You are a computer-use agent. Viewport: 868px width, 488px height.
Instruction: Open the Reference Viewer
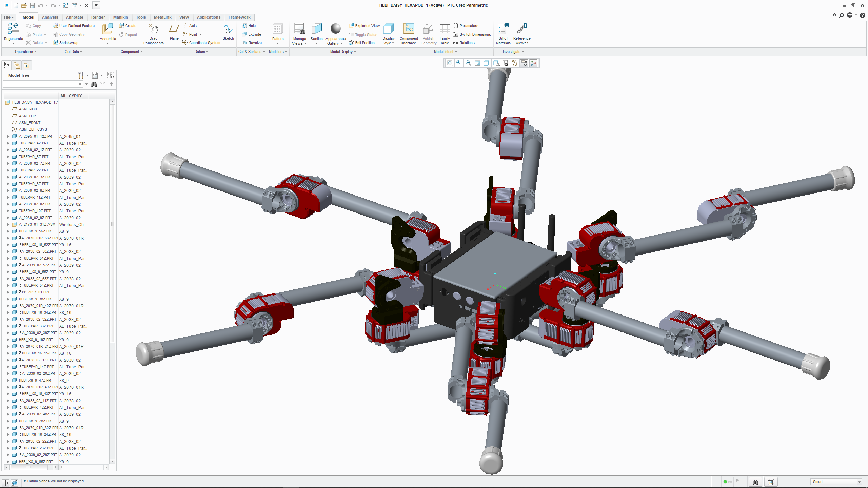click(521, 29)
